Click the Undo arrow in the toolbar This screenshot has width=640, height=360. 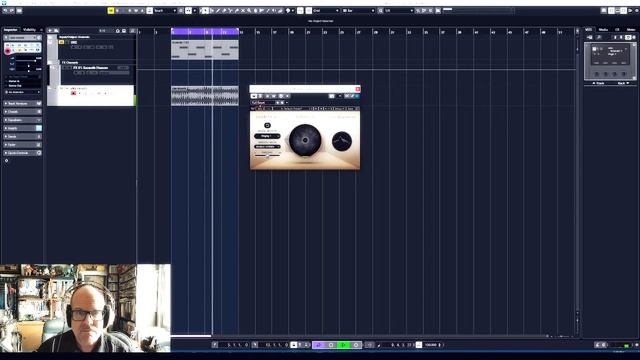click(x=4, y=11)
